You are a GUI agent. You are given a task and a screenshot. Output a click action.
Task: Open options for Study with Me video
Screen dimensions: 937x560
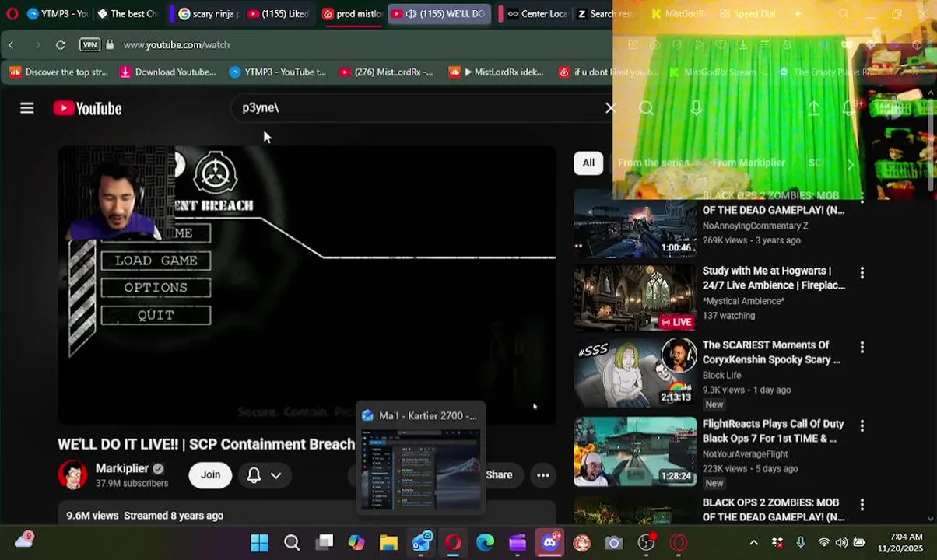point(862,273)
